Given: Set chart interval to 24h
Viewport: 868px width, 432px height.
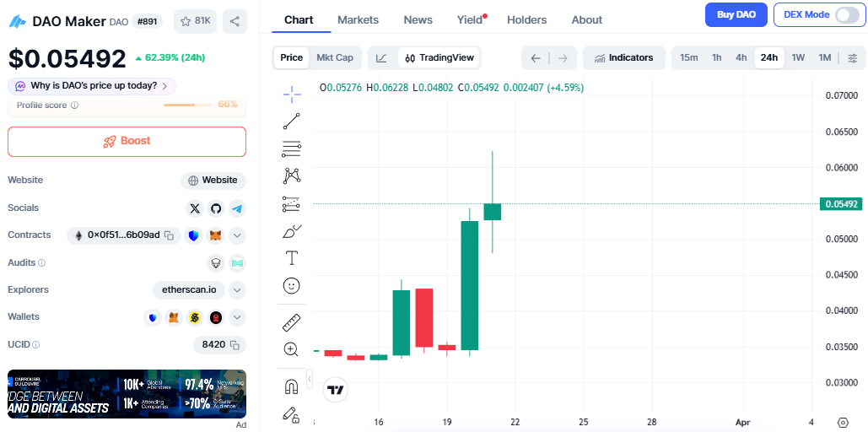Looking at the screenshot, I should 769,57.
